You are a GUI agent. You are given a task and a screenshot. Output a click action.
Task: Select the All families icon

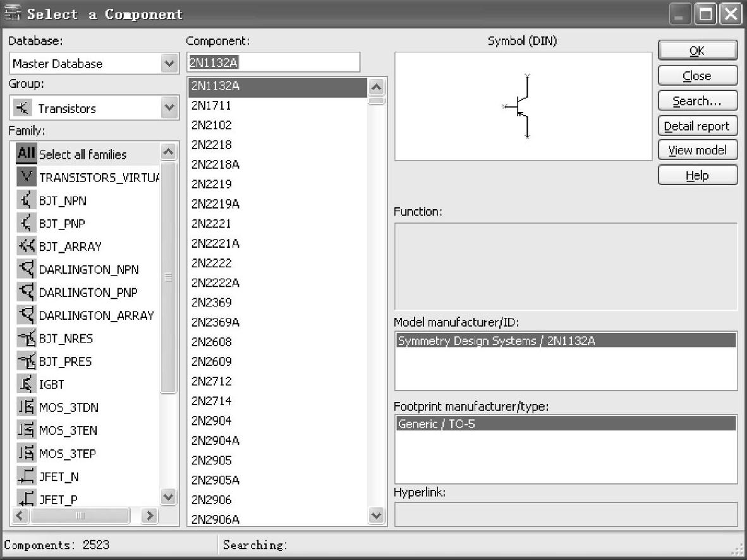pos(26,154)
